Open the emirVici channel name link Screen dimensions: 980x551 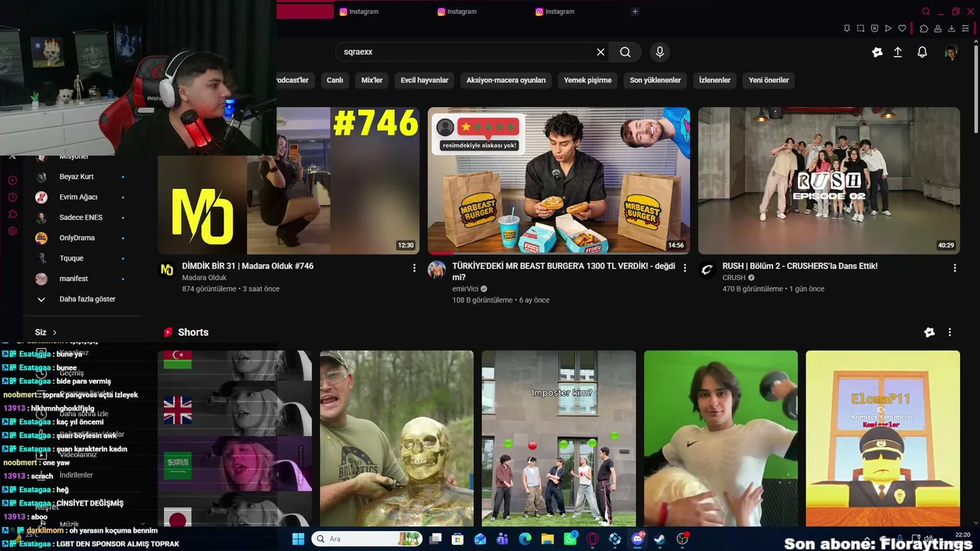click(465, 289)
